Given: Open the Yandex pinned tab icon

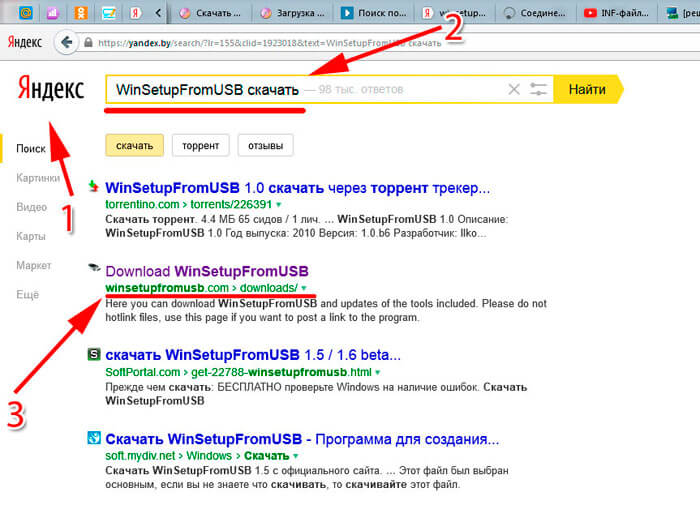Looking at the screenshot, I should pos(136,13).
